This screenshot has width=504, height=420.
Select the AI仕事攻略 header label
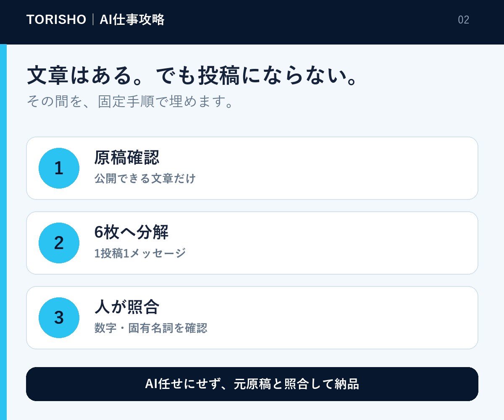[132, 20]
